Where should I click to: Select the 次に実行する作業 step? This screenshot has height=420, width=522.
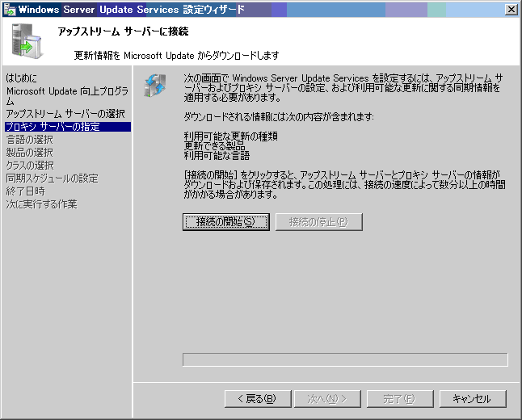click(41, 204)
